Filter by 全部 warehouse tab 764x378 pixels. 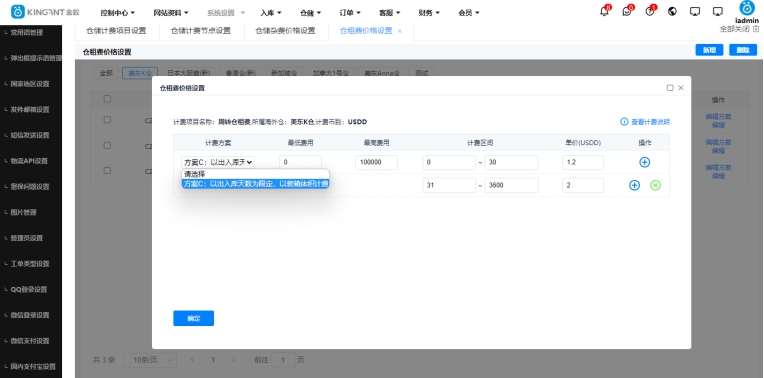pyautogui.click(x=106, y=73)
